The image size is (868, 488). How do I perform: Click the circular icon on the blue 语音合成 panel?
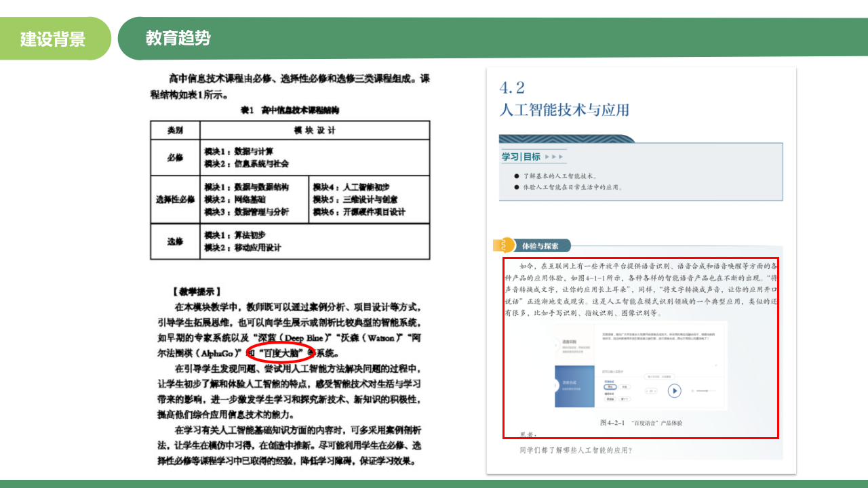pos(555,386)
